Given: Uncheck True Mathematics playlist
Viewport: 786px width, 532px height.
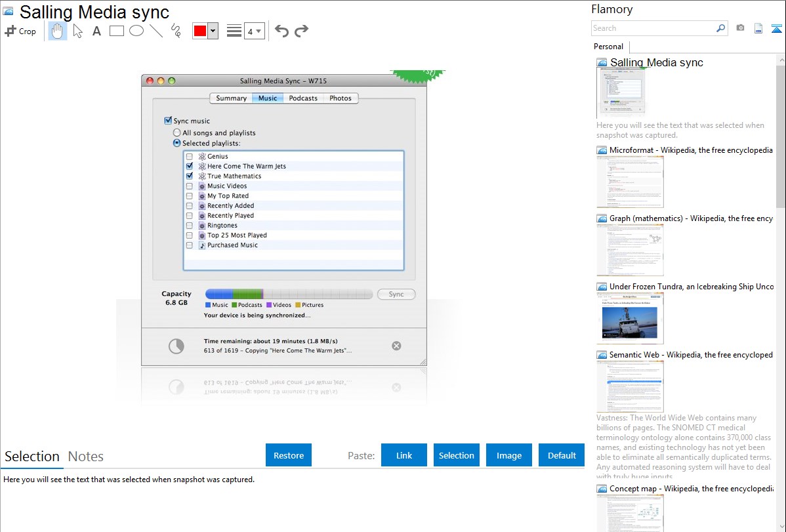Looking at the screenshot, I should click(x=190, y=176).
